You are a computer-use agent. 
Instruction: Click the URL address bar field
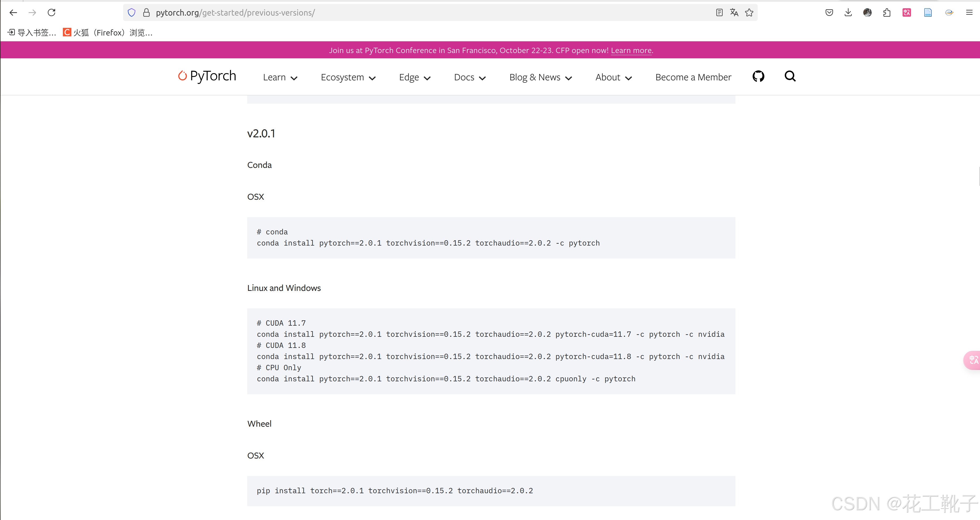point(418,12)
